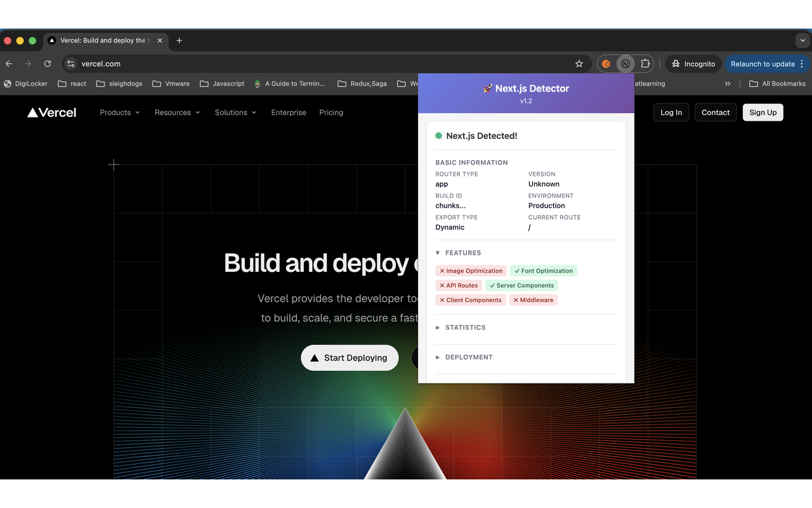Open the Solutions dropdown menu
This screenshot has height=508, width=812.
235,112
